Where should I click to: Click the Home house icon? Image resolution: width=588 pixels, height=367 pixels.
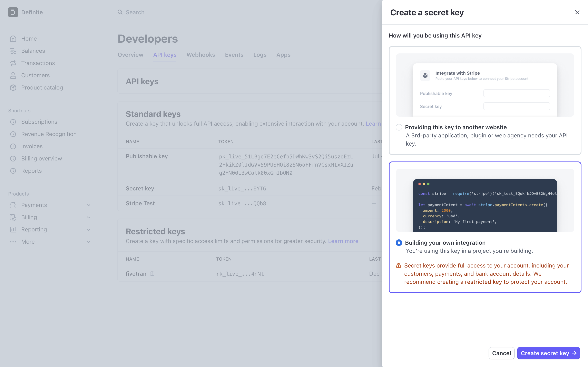[x=13, y=39]
